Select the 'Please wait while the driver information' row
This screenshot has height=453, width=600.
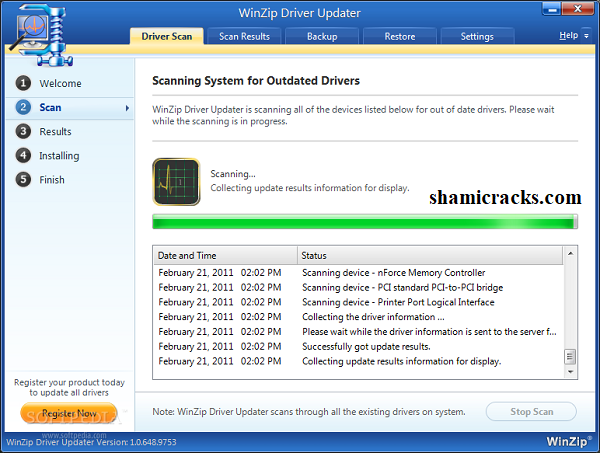coord(359,332)
